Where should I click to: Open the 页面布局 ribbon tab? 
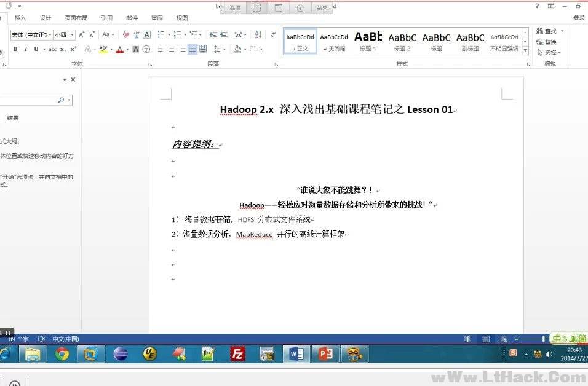pos(76,18)
